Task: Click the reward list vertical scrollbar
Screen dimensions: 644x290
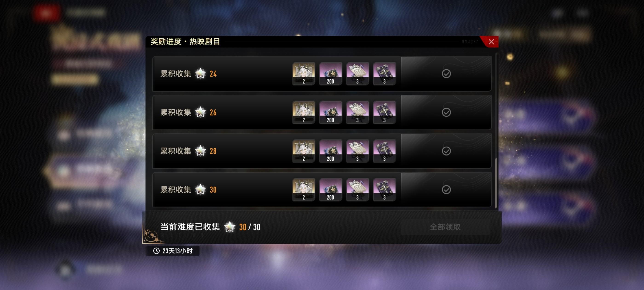Action: click(496, 183)
